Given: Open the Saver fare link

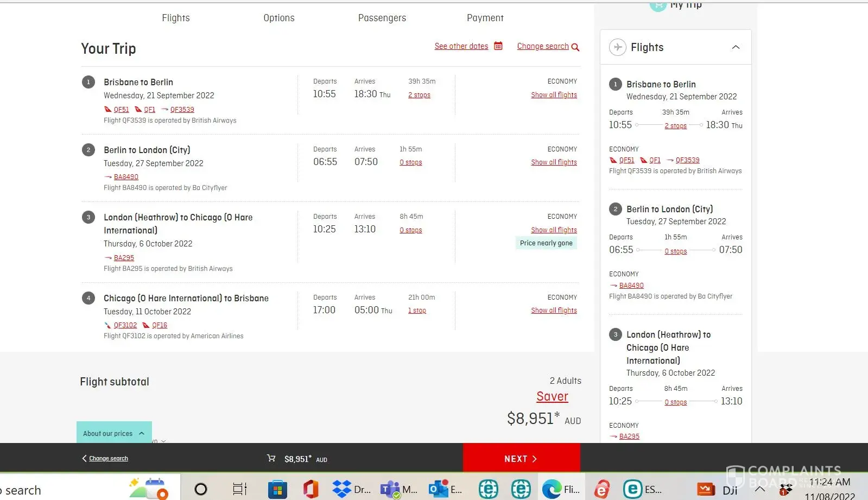Looking at the screenshot, I should 553,396.
